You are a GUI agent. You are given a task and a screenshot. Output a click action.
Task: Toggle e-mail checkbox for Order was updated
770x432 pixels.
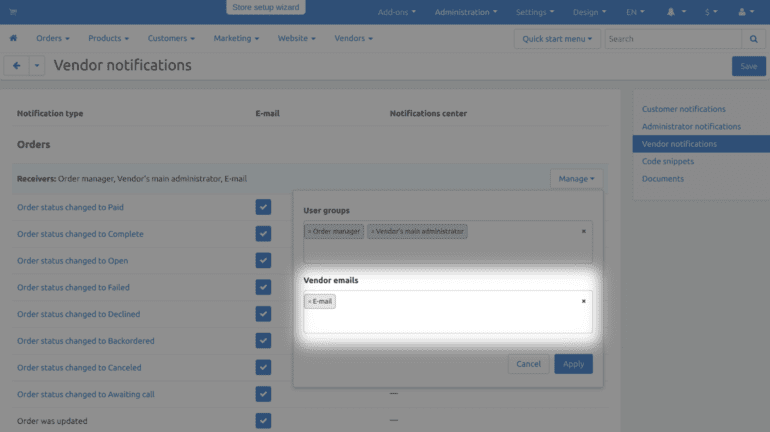[263, 421]
